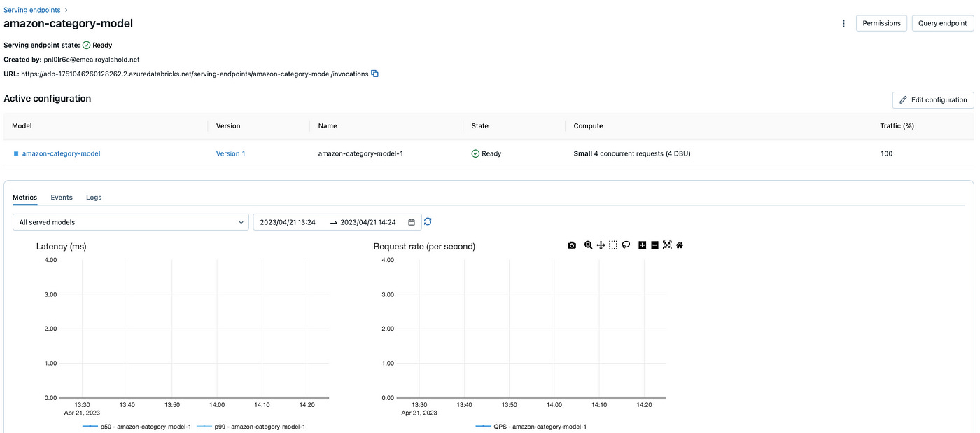The height and width of the screenshot is (433, 980).
Task: Click the end date 2023/04/21 14:24 field
Action: click(368, 222)
